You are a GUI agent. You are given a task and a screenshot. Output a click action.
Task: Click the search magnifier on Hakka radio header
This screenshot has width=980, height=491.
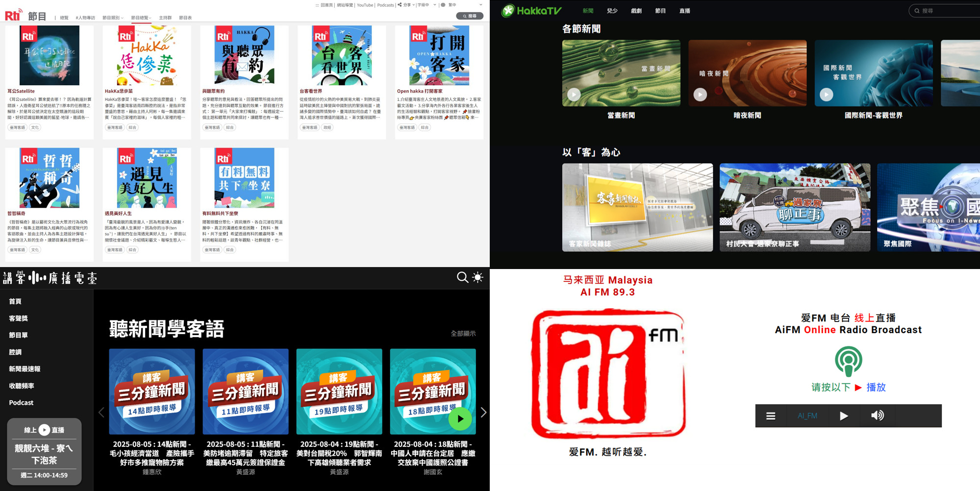462,278
